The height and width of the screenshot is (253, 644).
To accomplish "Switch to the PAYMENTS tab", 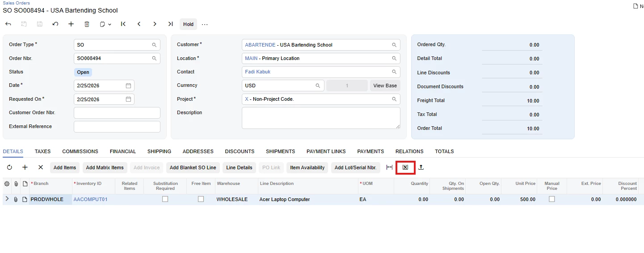I will [370, 151].
